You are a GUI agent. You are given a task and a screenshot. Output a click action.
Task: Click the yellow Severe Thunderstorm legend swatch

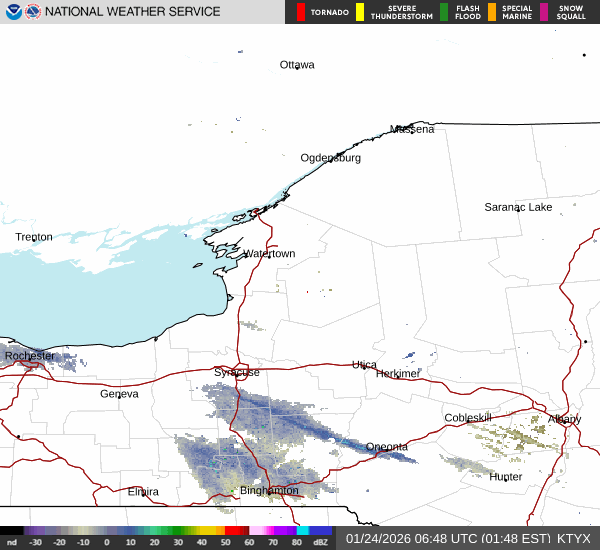(x=360, y=12)
